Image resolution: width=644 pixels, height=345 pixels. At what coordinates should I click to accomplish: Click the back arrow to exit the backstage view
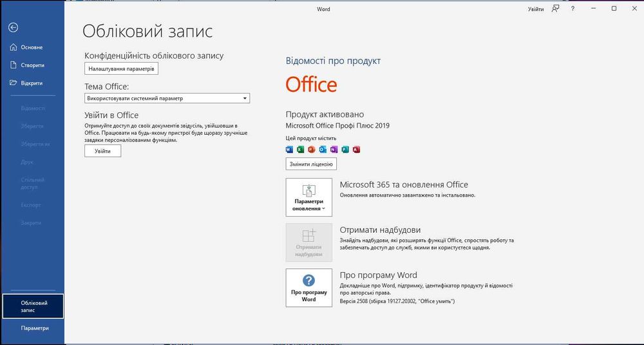point(13,28)
